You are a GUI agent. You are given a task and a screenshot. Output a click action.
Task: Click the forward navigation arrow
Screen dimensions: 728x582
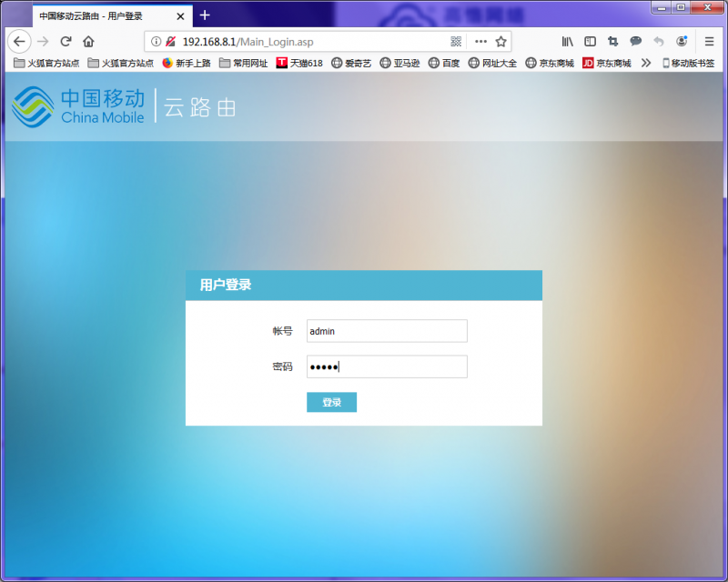43,42
